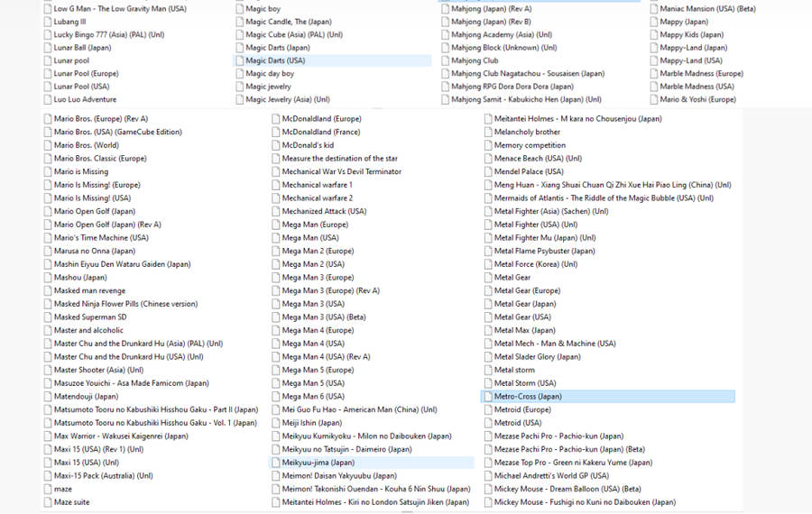Click the file icon for Meikyuu-jima (Japan)
This screenshot has width=812, height=514.
[275, 463]
